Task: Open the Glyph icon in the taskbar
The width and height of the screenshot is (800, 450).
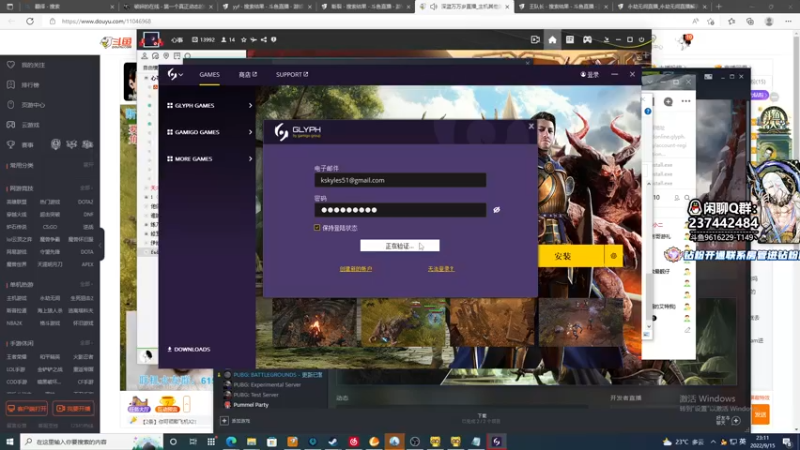Action: (496, 442)
